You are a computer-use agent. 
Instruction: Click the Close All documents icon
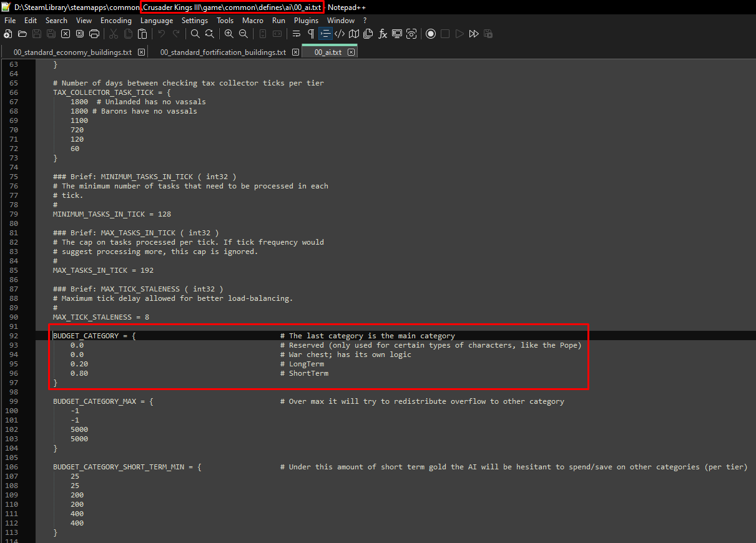pyautogui.click(x=80, y=34)
